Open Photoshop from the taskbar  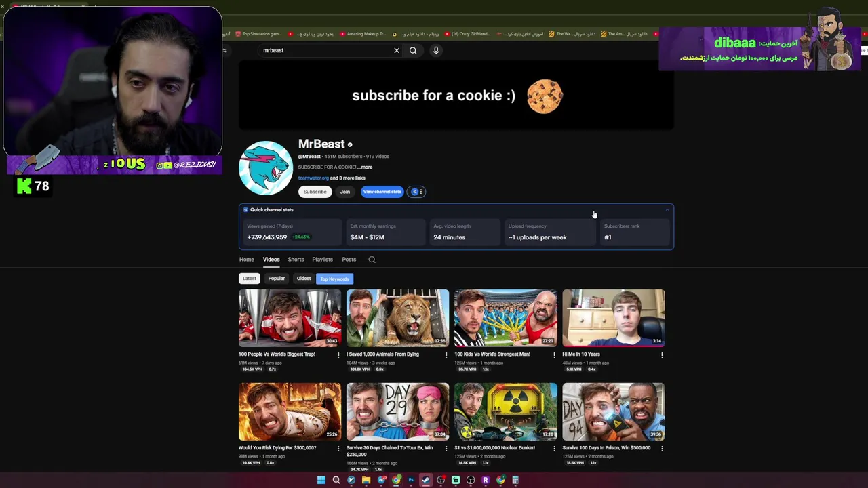[411, 481]
